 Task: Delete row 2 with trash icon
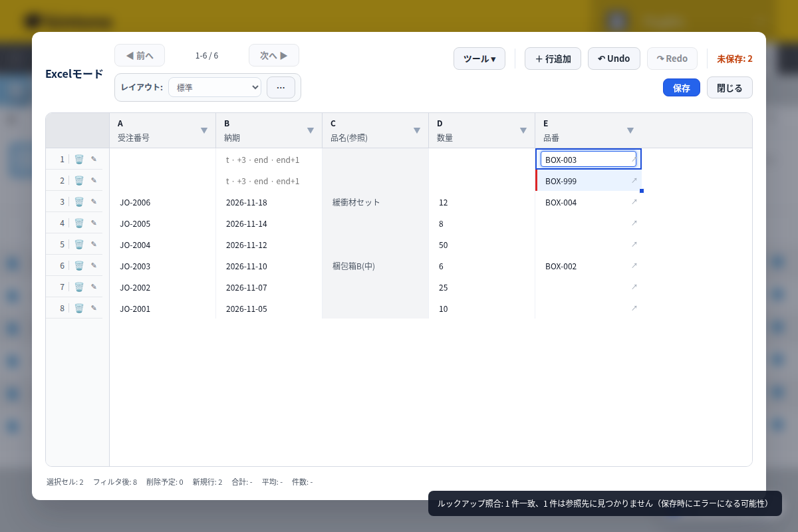coord(79,181)
